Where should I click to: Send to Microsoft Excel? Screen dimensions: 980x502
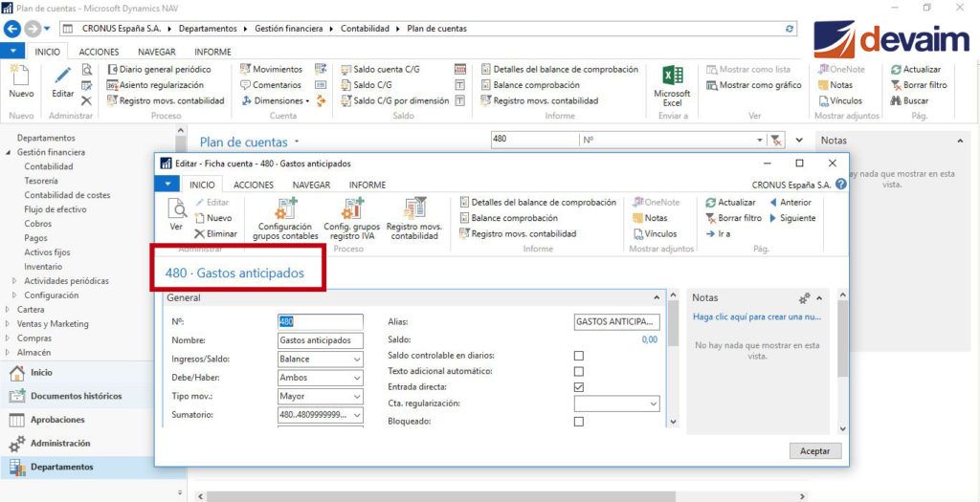673,87
